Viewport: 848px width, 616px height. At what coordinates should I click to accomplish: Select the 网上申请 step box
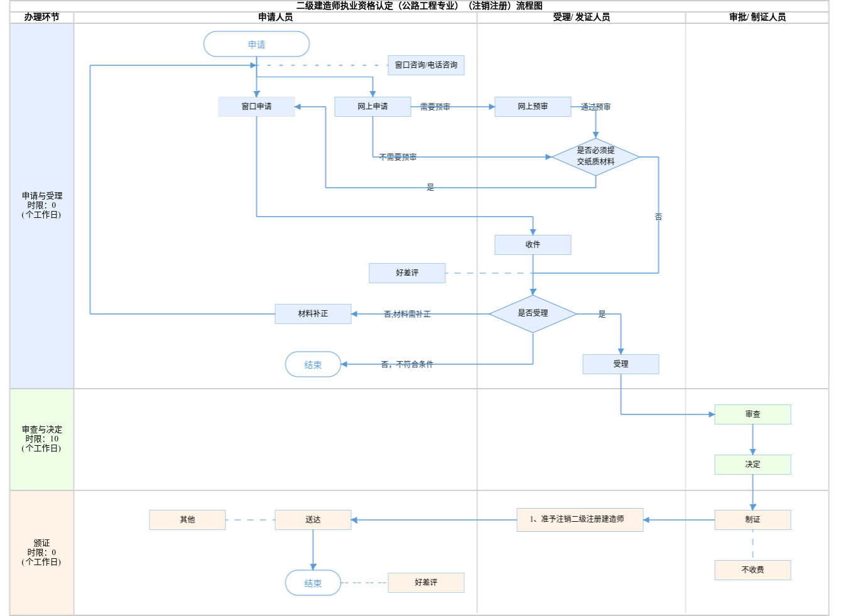pos(372,107)
